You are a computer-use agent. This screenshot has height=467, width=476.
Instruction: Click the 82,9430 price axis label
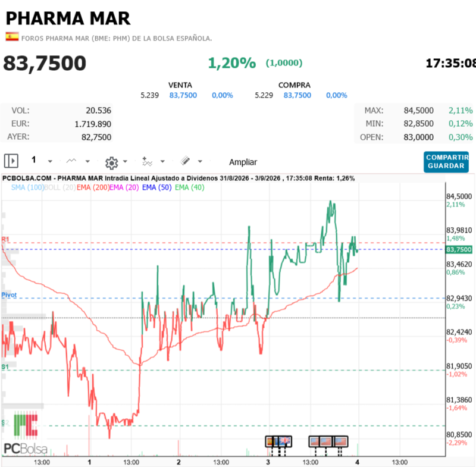(x=459, y=298)
